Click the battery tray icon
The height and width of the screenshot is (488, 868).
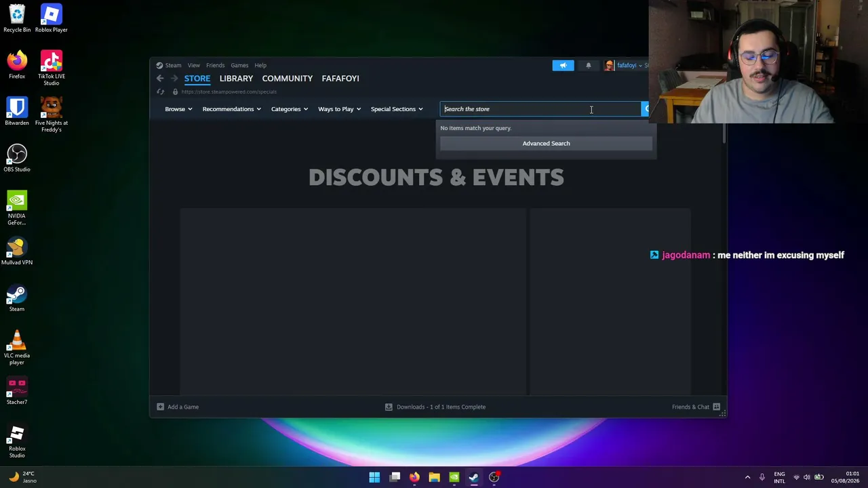pos(818,477)
